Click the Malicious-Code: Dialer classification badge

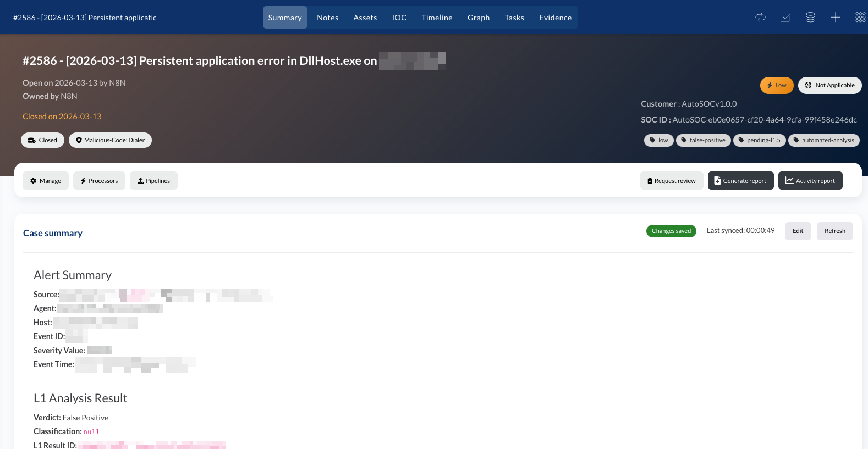(x=110, y=140)
